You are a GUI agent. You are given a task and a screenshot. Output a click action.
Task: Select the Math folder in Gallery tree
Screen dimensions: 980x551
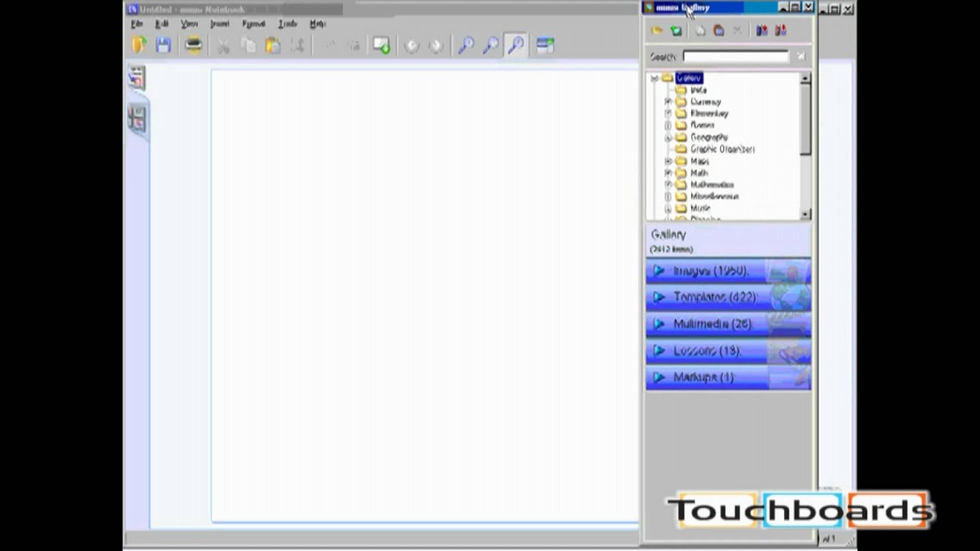[x=699, y=173]
